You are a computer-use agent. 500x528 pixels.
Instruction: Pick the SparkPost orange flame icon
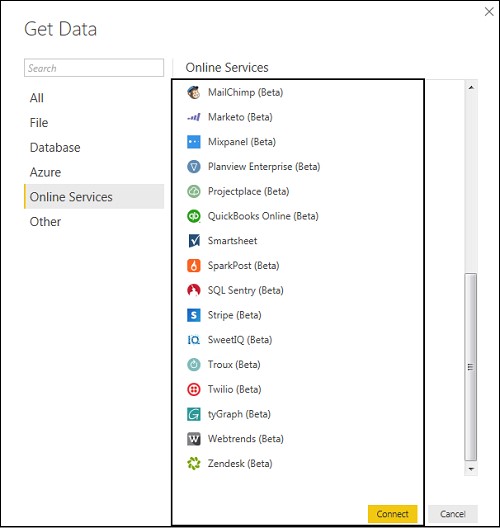point(194,266)
